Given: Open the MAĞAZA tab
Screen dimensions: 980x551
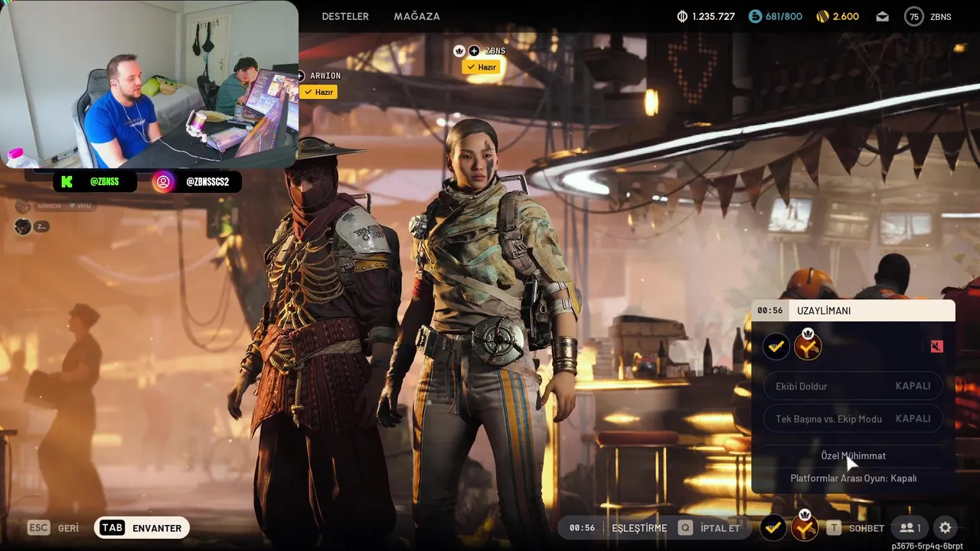Looking at the screenshot, I should 416,16.
